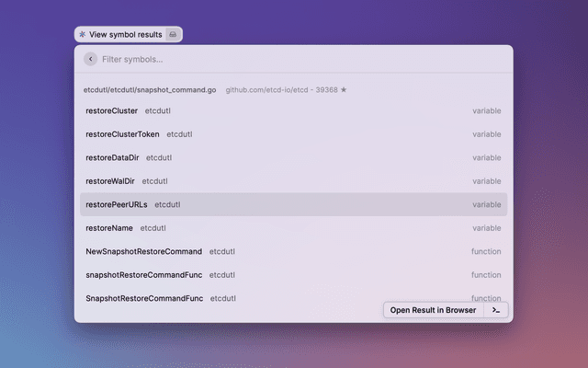
Task: Click the variable type label on restoreWalDir row
Action: click(487, 181)
